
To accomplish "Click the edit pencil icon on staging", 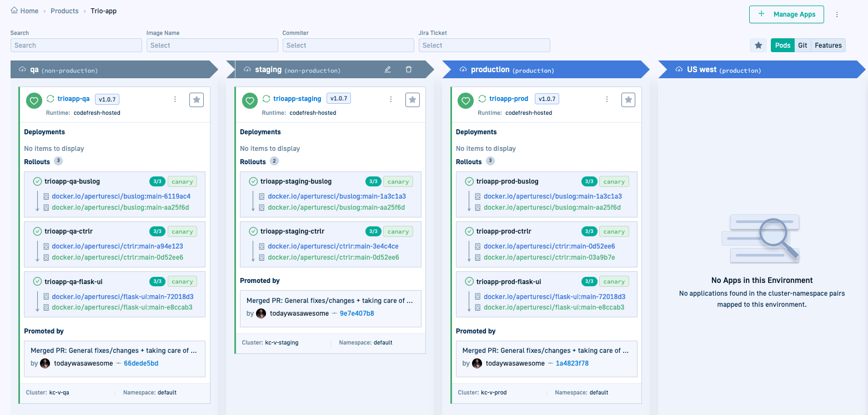I will 388,69.
